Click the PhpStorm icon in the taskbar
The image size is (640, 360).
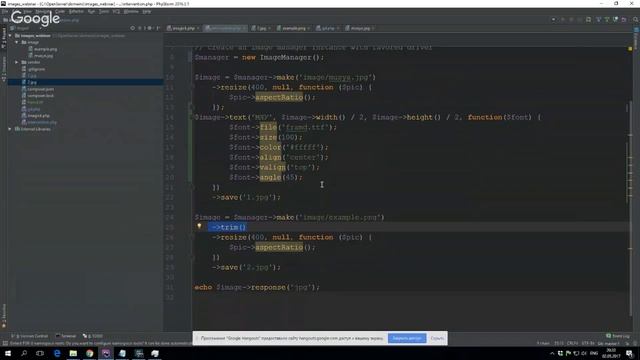click(x=106, y=353)
